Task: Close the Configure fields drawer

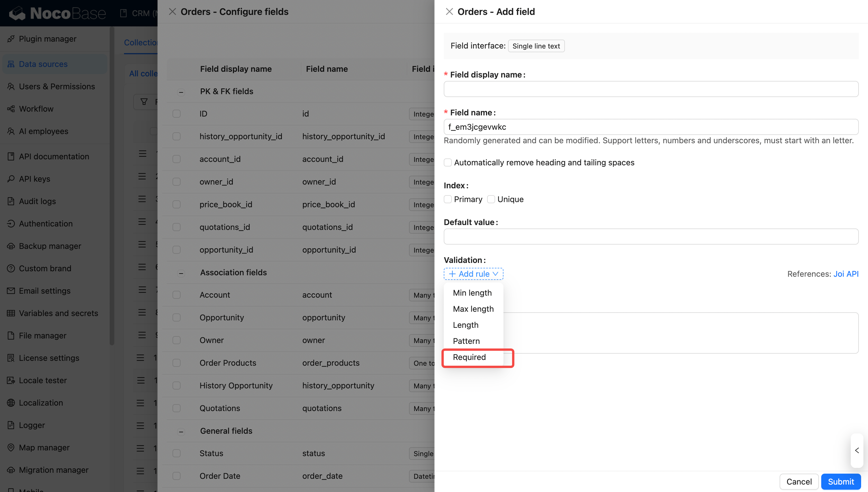Action: tap(172, 12)
